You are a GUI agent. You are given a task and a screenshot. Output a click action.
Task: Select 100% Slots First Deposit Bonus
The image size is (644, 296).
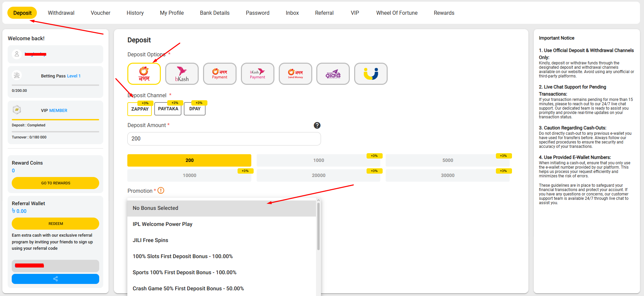(221, 256)
